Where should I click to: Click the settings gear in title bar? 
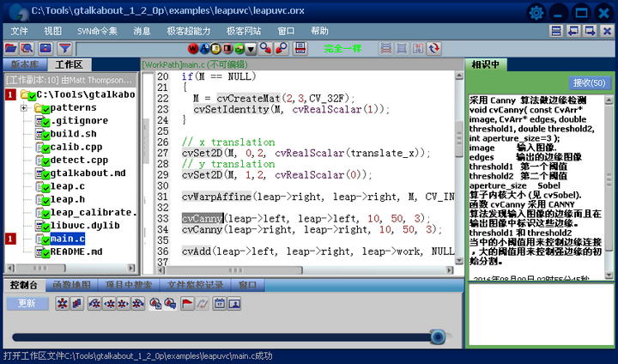[537, 12]
